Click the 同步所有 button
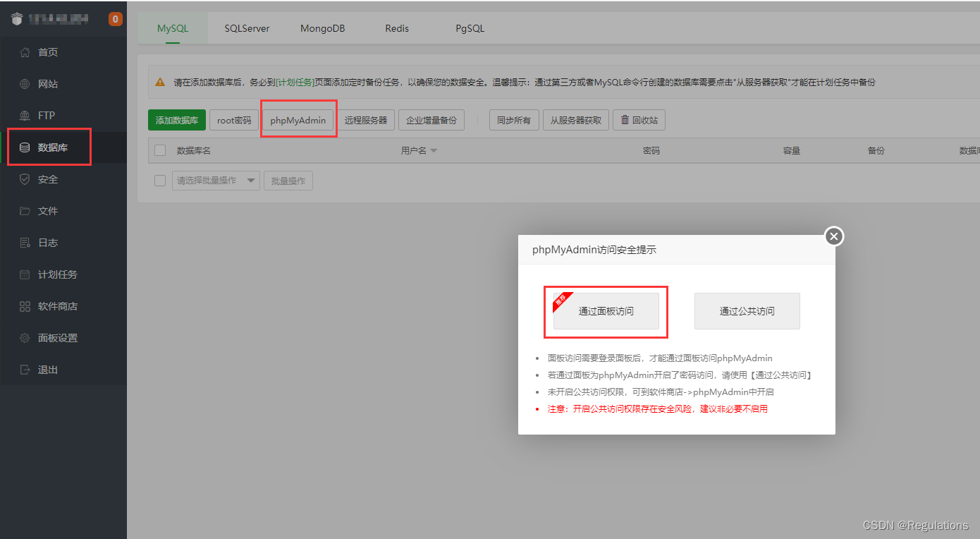Image resolution: width=980 pixels, height=539 pixels. (514, 120)
